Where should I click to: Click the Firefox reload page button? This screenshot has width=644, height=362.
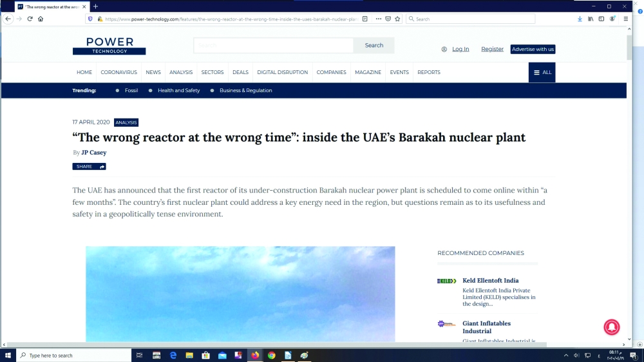30,19
